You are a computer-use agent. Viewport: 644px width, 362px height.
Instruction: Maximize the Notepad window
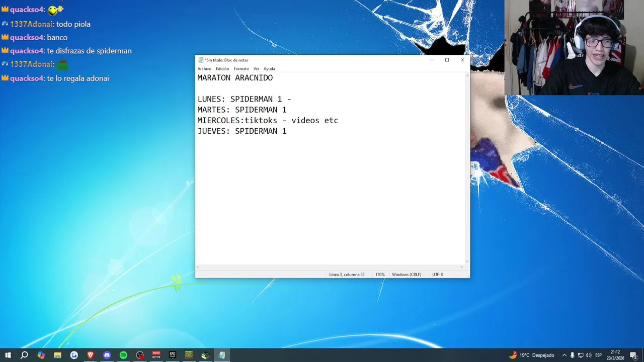point(447,60)
